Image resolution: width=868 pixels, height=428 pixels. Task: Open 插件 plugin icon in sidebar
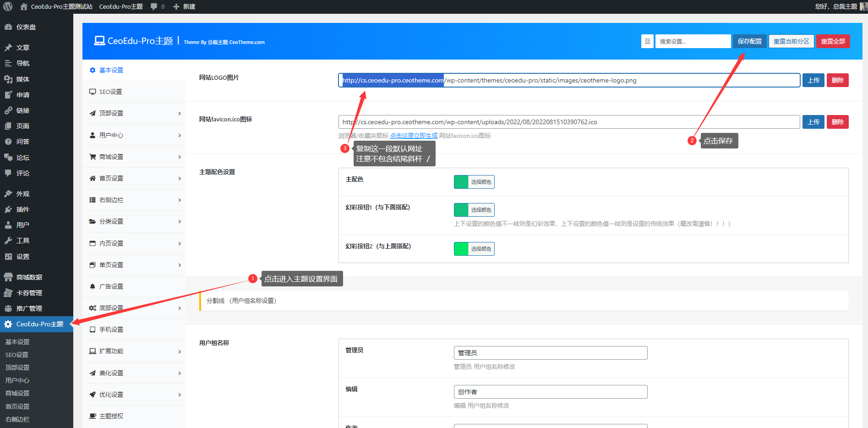tap(8, 209)
